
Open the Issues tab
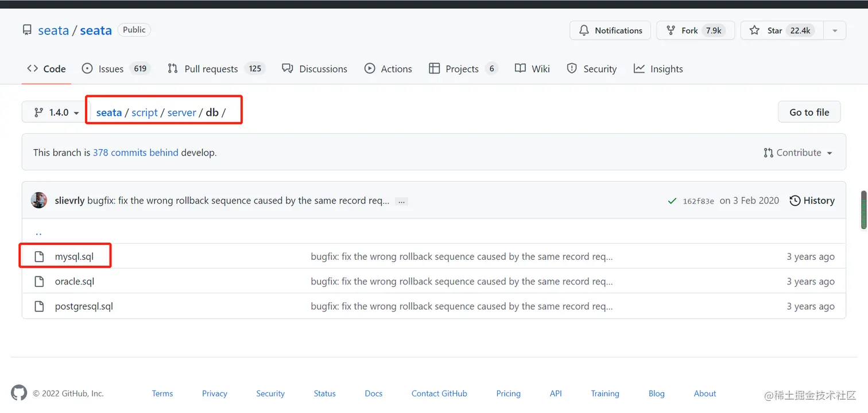[x=116, y=69]
